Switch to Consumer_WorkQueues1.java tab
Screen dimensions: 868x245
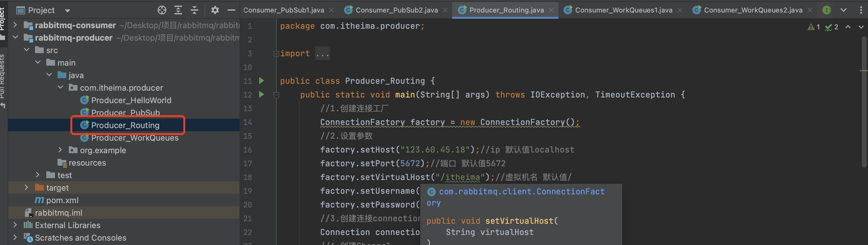coord(623,10)
